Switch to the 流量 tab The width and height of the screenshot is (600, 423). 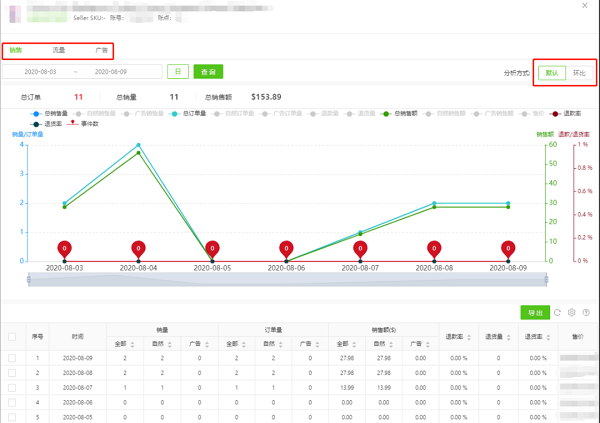59,50
